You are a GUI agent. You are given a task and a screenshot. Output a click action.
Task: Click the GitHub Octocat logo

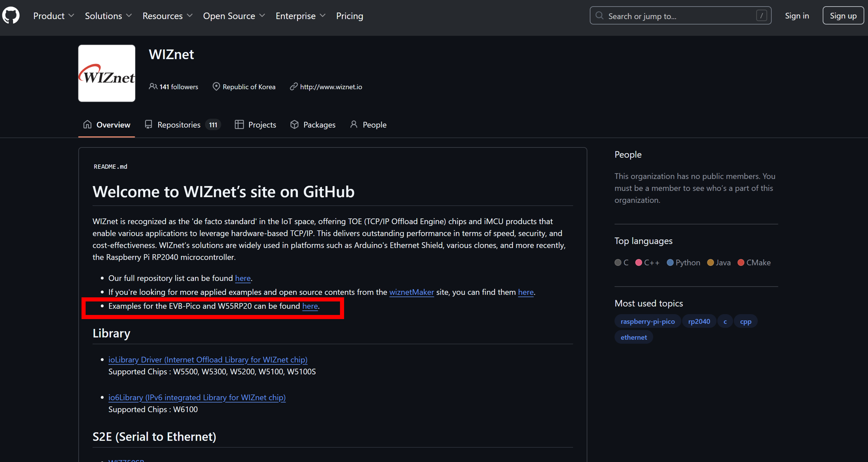(x=11, y=15)
